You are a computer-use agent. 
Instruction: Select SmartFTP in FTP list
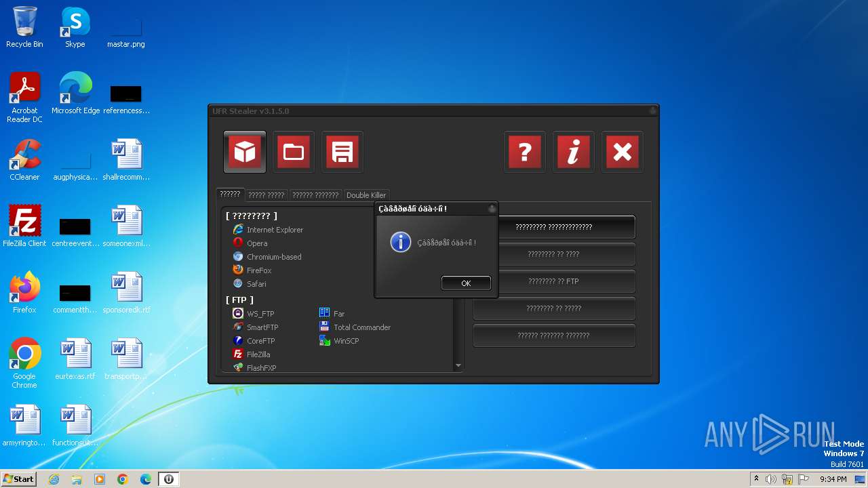click(256, 327)
